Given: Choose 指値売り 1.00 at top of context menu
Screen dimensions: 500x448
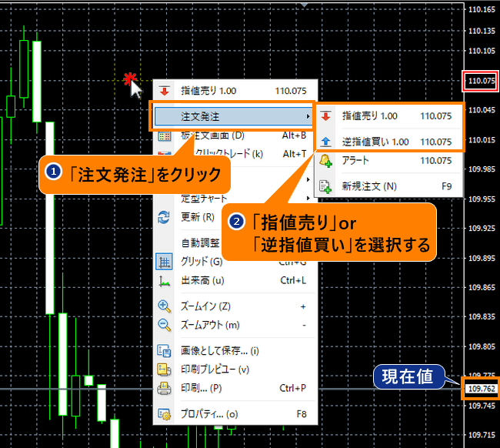Looking at the screenshot, I should point(235,91).
